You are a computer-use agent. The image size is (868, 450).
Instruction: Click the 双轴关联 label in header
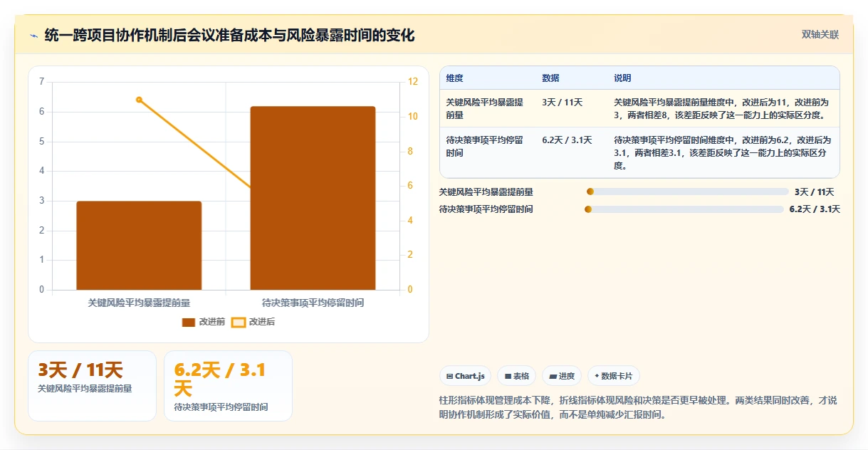click(x=820, y=34)
